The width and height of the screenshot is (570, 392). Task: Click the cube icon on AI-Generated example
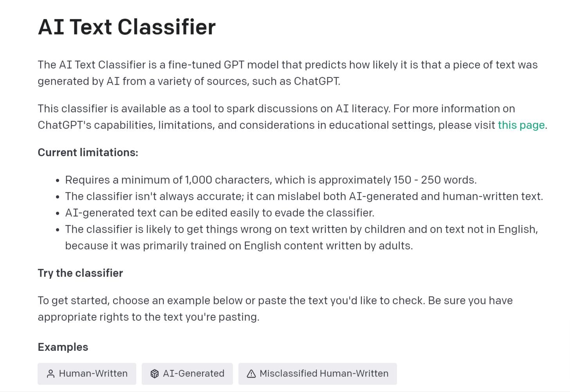[x=155, y=374]
